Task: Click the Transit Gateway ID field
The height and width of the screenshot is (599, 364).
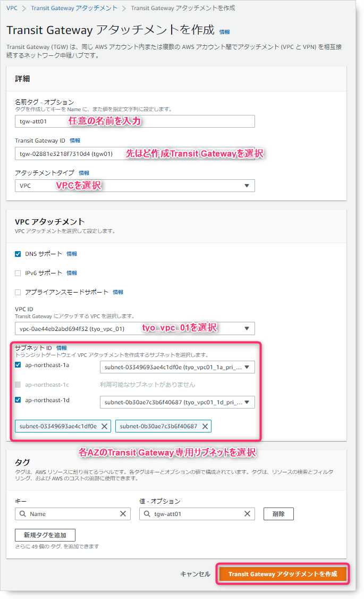Action: (x=134, y=154)
